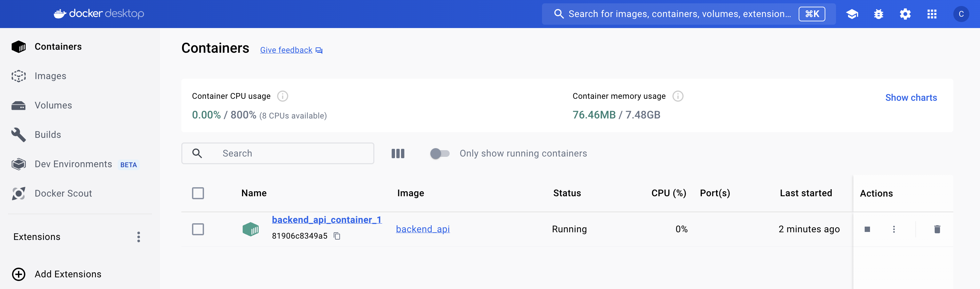Click the plus icon for Add Extensions
The image size is (980, 289).
(19, 274)
